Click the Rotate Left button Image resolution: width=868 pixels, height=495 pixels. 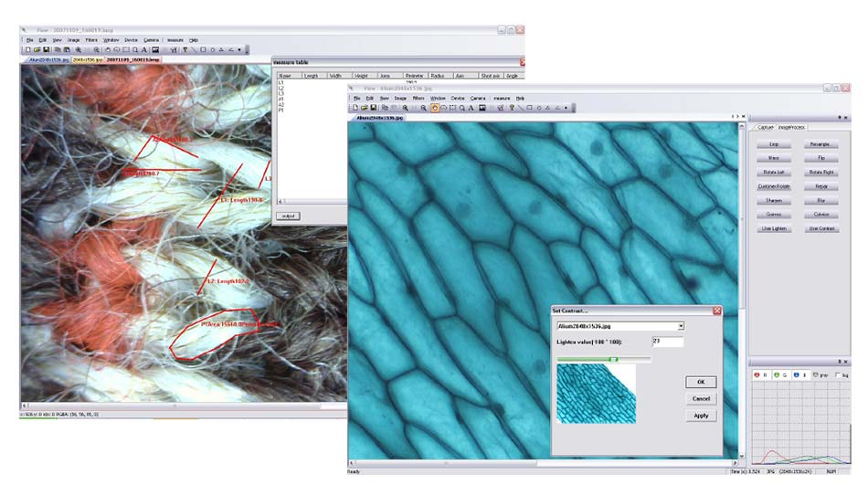coord(774,173)
